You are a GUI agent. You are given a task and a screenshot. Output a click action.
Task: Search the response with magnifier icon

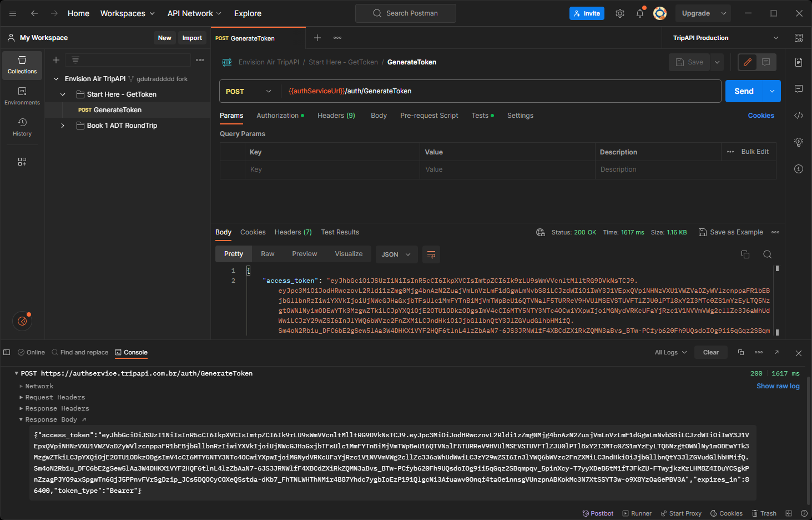768,254
